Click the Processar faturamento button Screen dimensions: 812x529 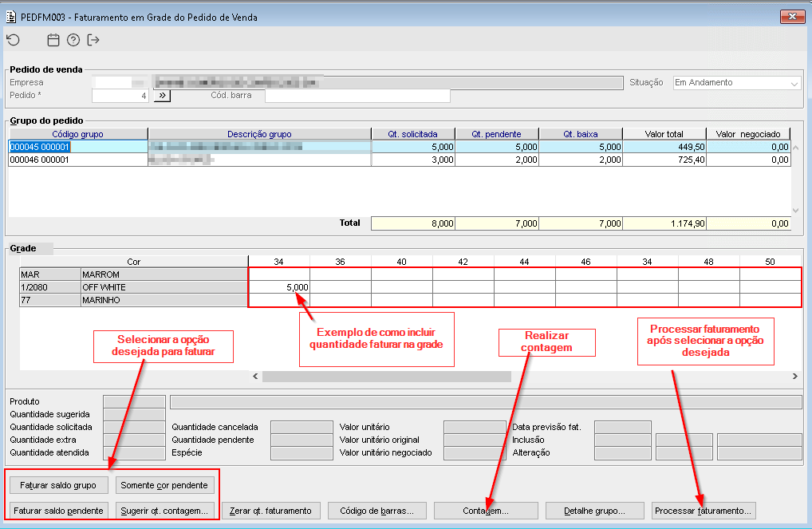tap(704, 511)
